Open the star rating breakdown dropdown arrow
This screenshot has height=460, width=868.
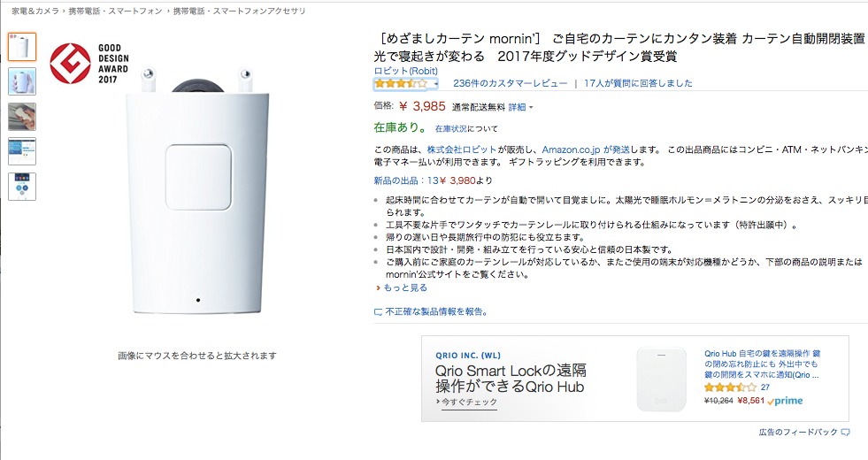[435, 84]
